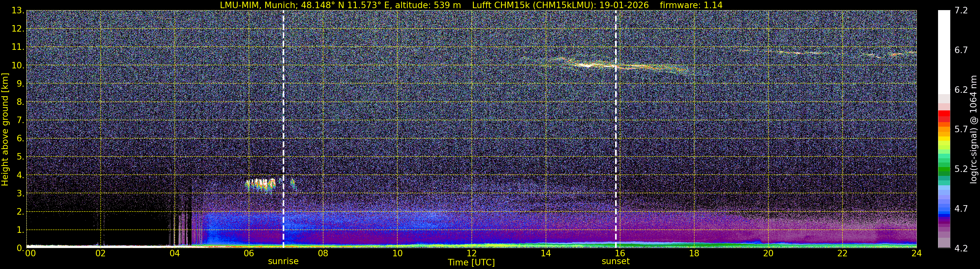Click the time axis tick label 12
Screen dimensions: 980x269
471,253
